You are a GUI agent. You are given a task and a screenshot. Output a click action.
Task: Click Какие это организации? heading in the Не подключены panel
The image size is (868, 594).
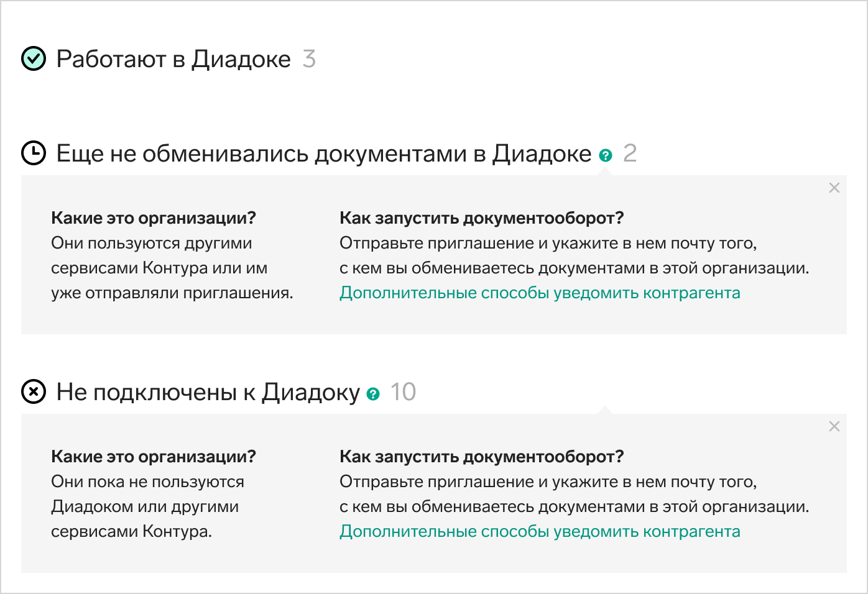[154, 457]
